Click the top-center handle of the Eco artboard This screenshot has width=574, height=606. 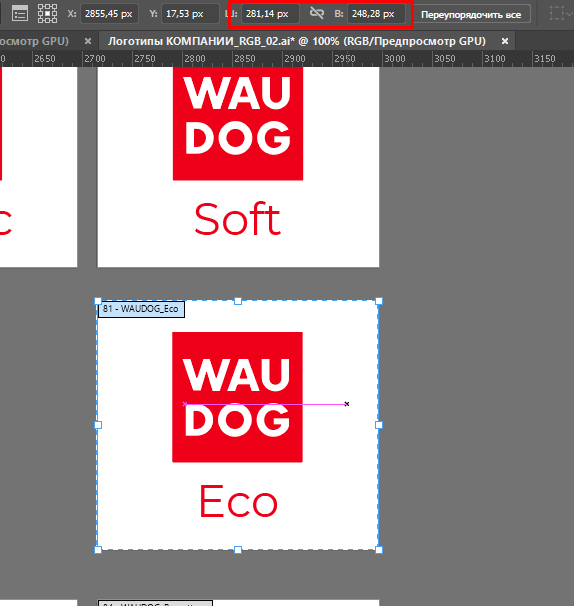click(x=238, y=301)
